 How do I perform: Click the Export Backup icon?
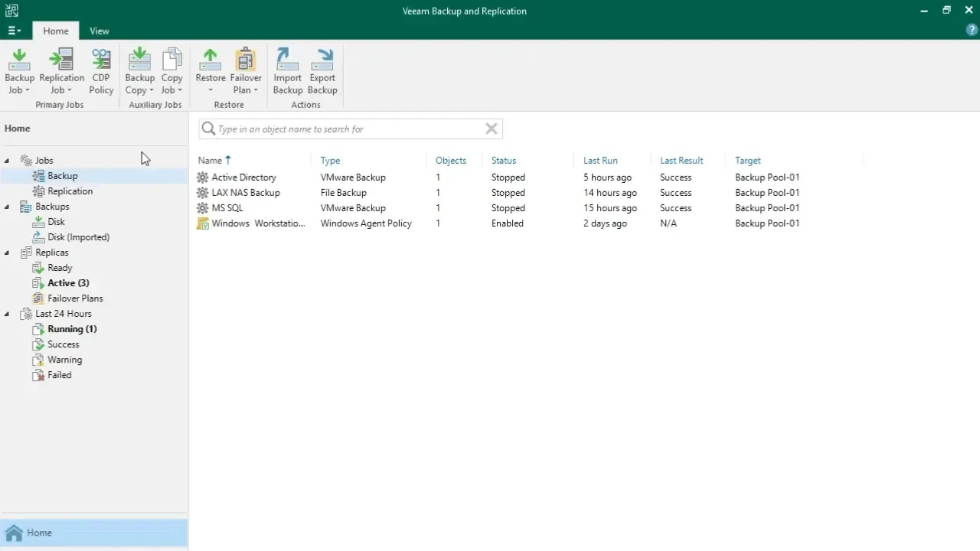[322, 70]
